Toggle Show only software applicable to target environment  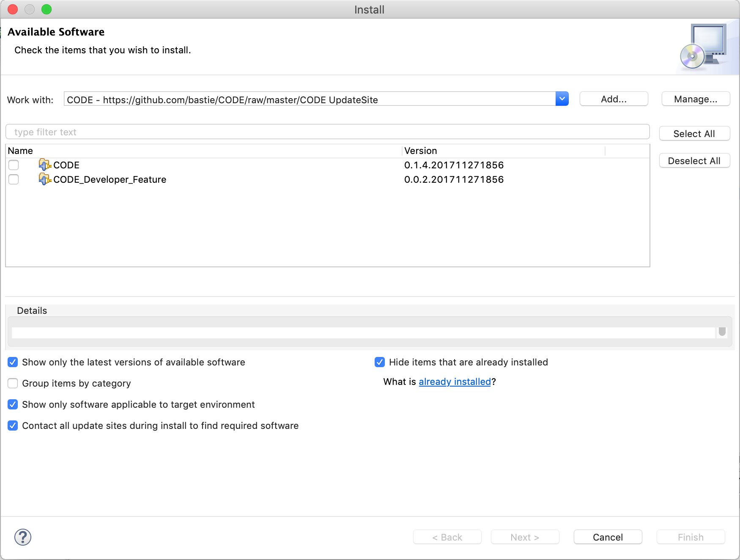click(13, 404)
